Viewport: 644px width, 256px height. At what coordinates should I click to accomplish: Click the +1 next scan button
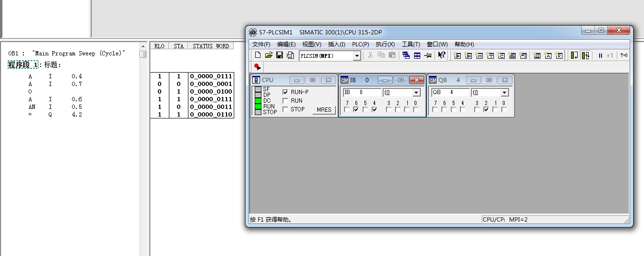610,55
